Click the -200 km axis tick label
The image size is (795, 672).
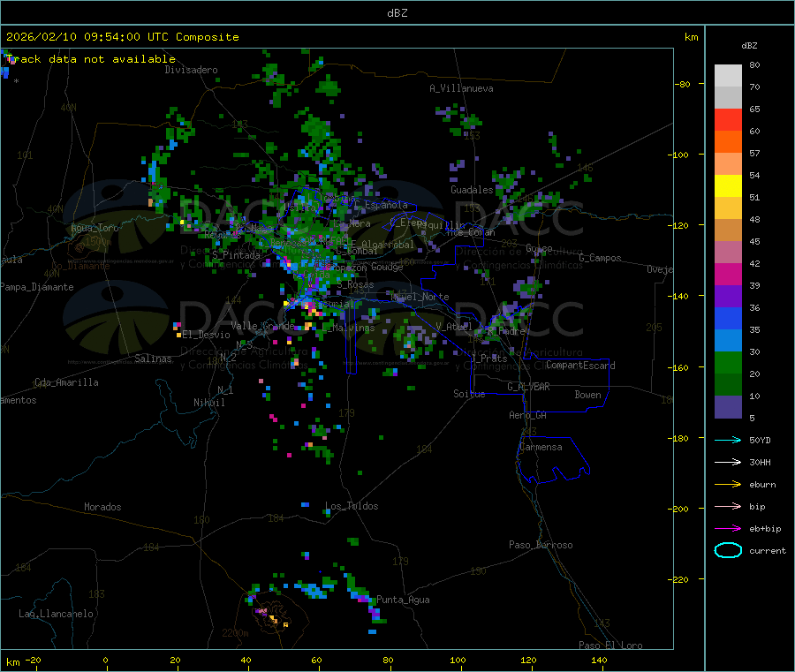pos(679,509)
